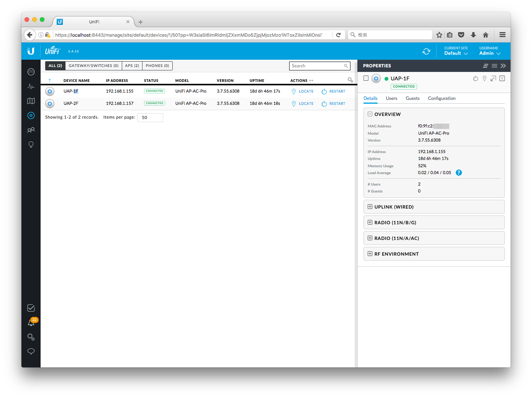This screenshot has height=398, width=532.
Task: Switch to the Users properties tab
Action: tap(391, 98)
